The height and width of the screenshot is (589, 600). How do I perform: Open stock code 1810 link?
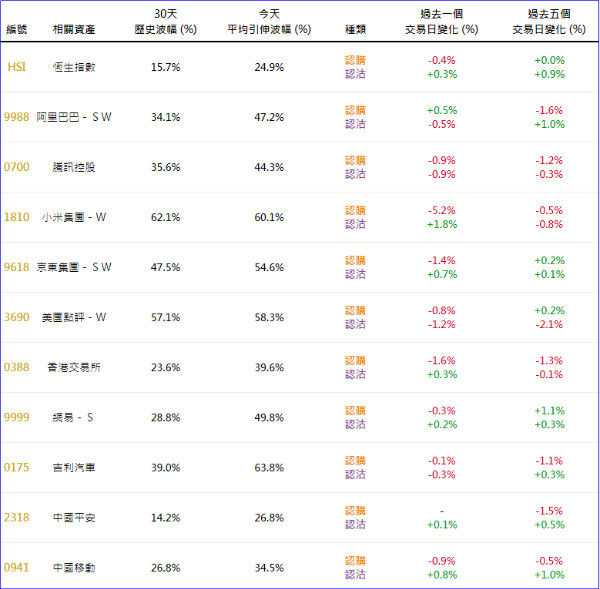pos(16,217)
